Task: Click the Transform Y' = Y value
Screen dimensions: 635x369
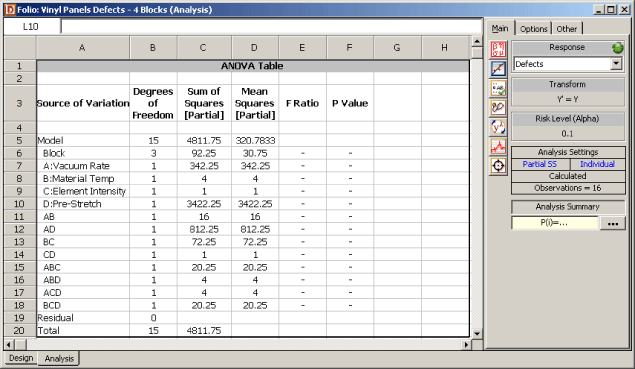Action: (x=568, y=99)
